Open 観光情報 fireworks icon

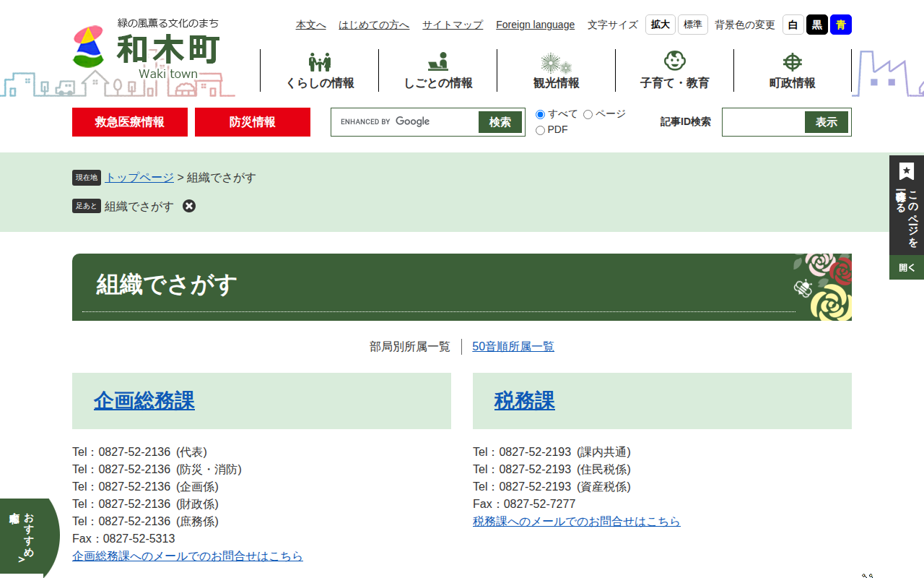[556, 63]
